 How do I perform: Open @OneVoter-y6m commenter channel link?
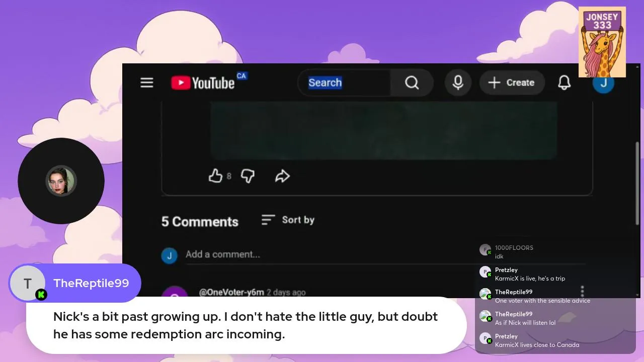231,292
